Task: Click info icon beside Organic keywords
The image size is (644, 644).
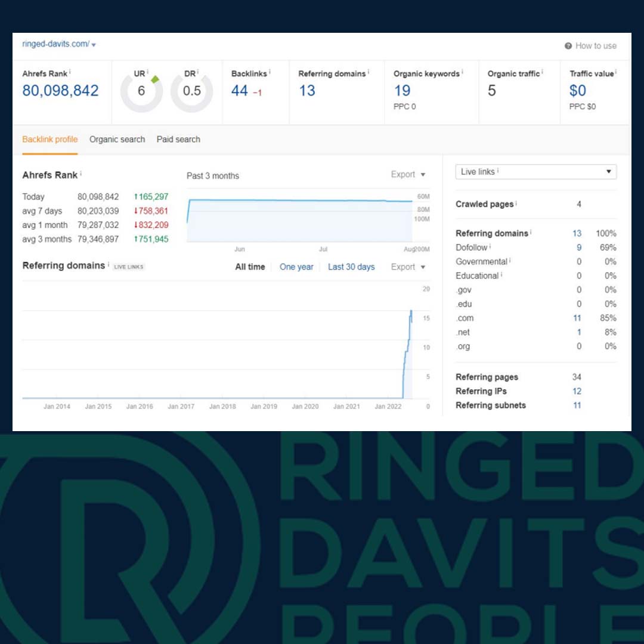Action: (x=462, y=72)
